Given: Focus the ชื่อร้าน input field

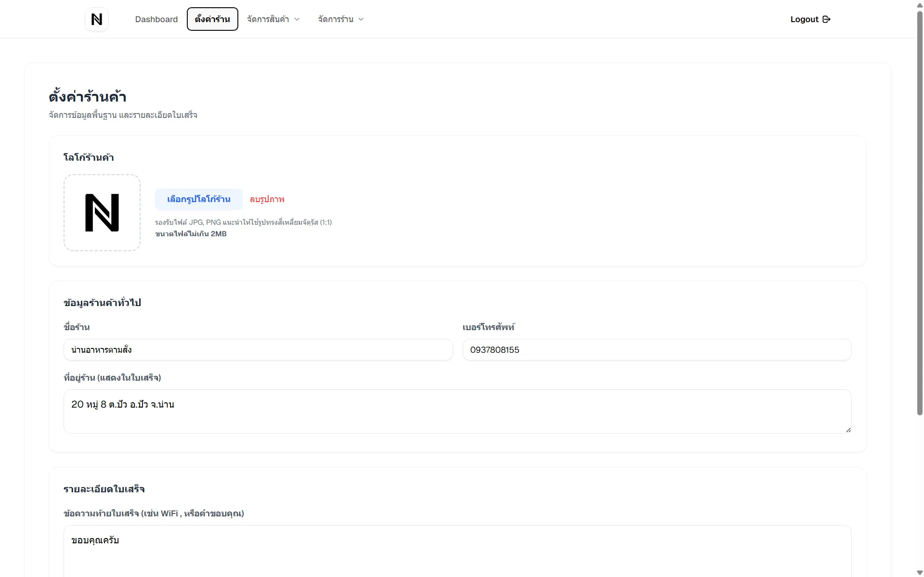Looking at the screenshot, I should pos(258,350).
